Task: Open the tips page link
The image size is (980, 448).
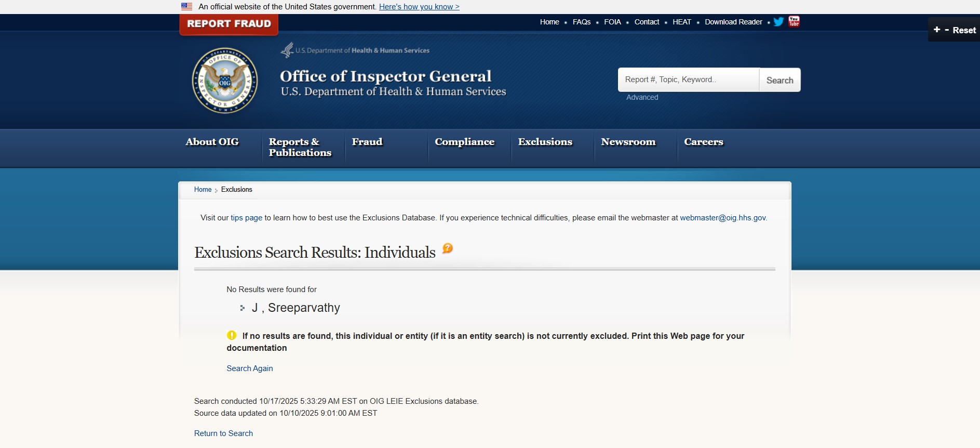Action: coord(247,218)
